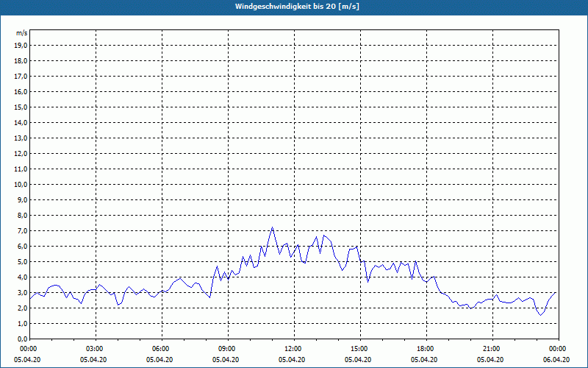Select the 19,0 y-axis label
The height and width of the screenshot is (368, 588).
[x=21, y=46]
